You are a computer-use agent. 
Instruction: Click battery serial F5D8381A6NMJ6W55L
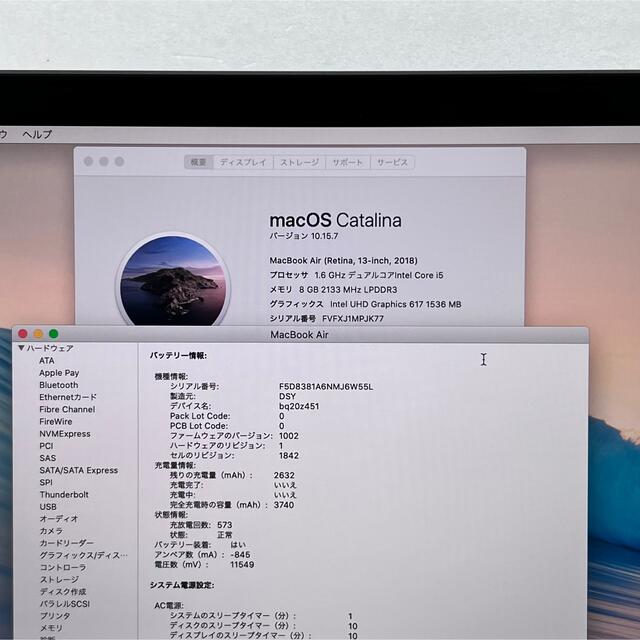(326, 387)
